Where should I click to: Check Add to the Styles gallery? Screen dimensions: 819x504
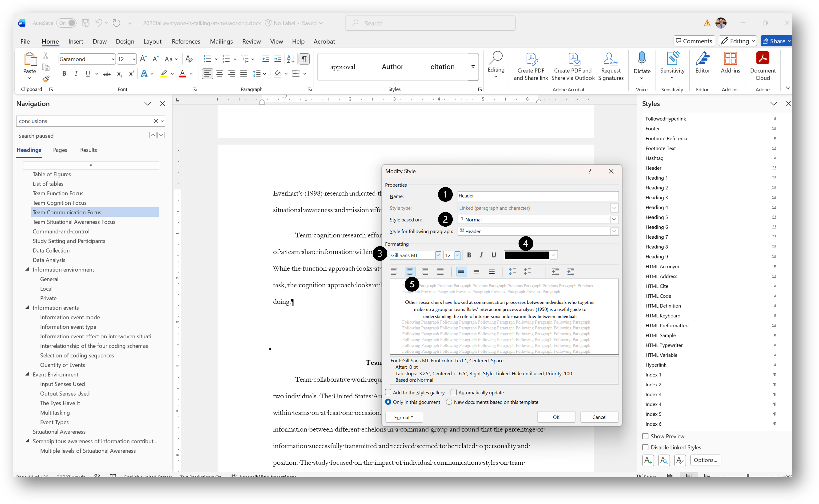point(388,392)
